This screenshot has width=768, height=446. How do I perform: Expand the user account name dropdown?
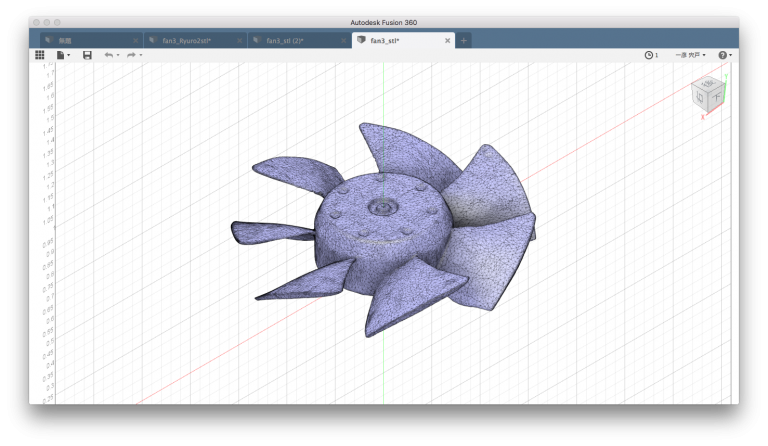pyautogui.click(x=690, y=55)
